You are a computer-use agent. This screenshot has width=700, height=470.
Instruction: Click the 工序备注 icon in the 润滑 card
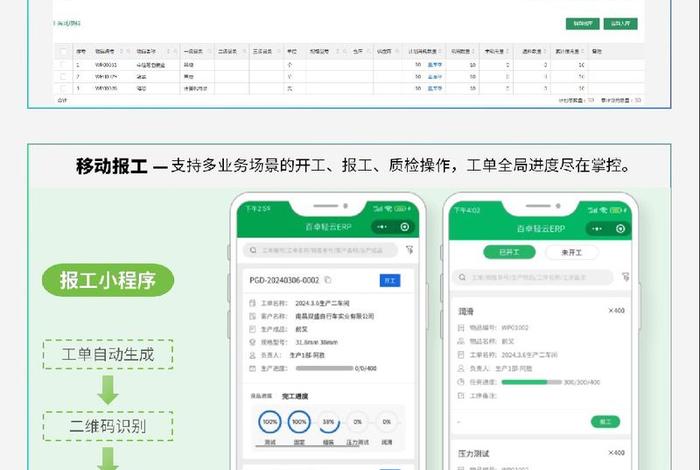click(461, 395)
